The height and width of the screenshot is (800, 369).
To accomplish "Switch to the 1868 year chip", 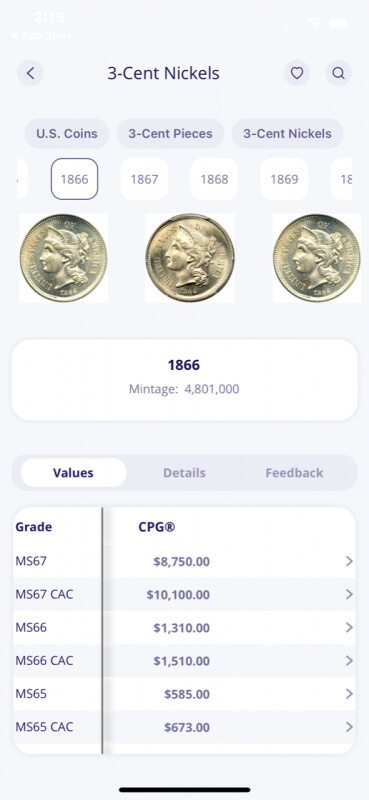I will coord(214,179).
